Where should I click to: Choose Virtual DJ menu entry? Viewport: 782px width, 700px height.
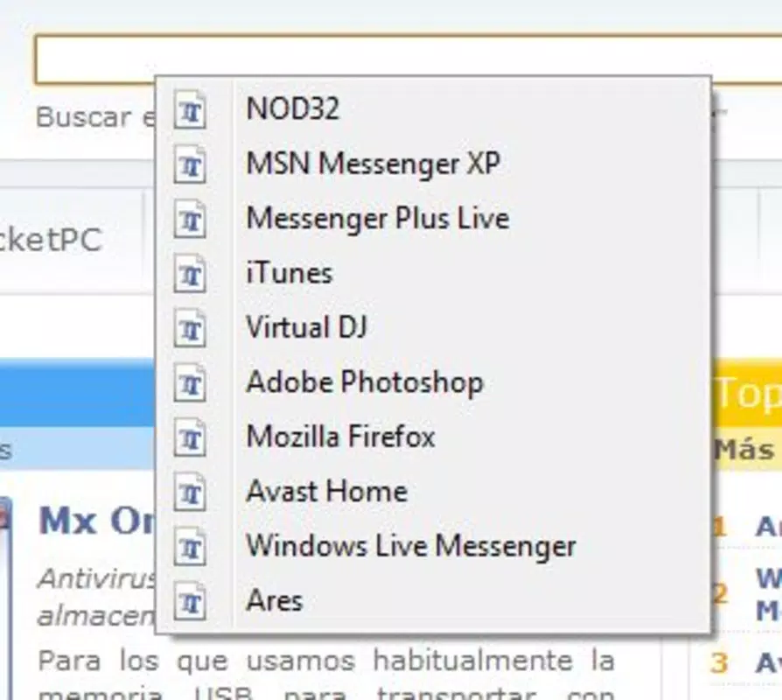click(433, 328)
